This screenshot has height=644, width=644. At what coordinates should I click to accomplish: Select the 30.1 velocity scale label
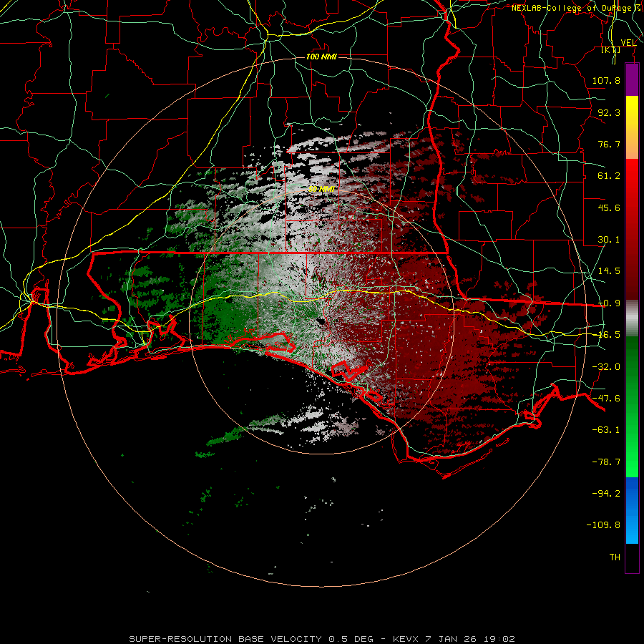click(x=609, y=240)
